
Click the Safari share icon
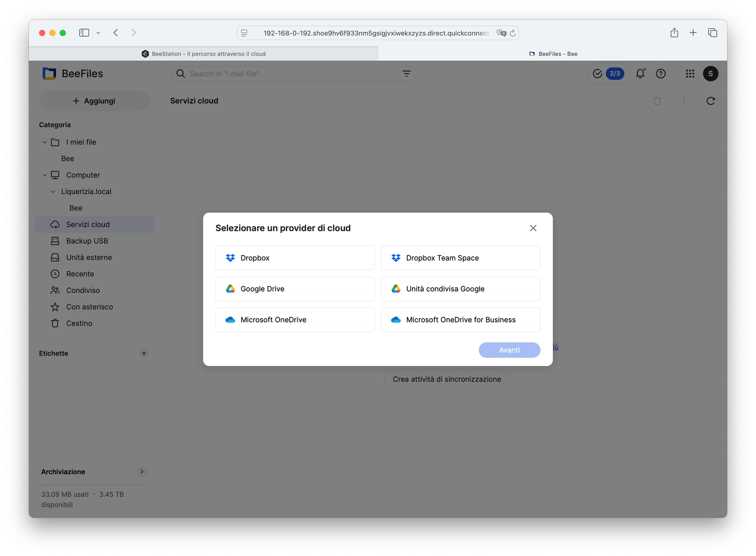pyautogui.click(x=674, y=33)
